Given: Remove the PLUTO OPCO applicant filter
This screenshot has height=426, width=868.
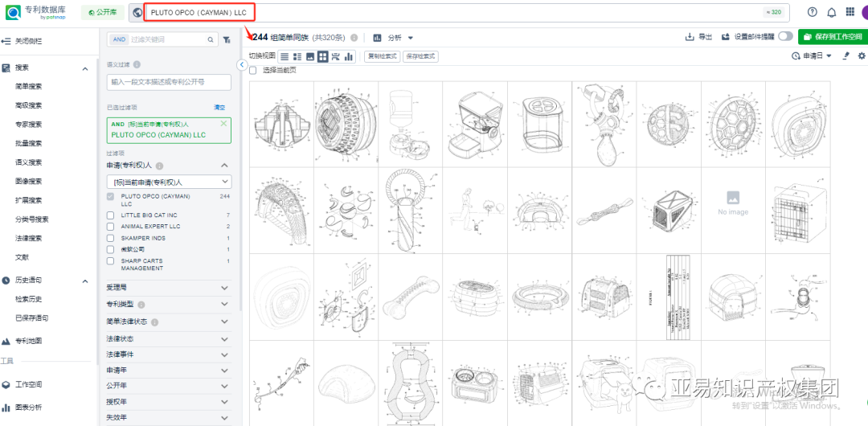Looking at the screenshot, I should [x=223, y=124].
